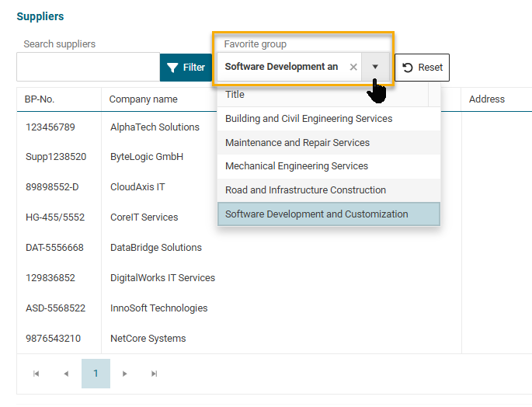Click the Address column header

pos(486,99)
